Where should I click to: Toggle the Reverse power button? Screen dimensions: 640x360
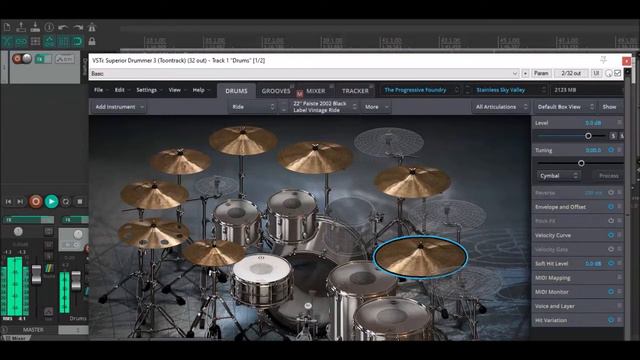(x=611, y=192)
